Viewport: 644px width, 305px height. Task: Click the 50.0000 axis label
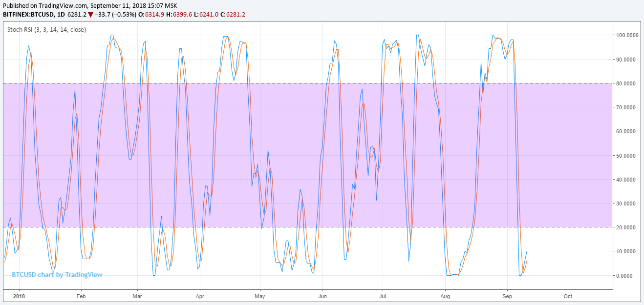click(627, 156)
